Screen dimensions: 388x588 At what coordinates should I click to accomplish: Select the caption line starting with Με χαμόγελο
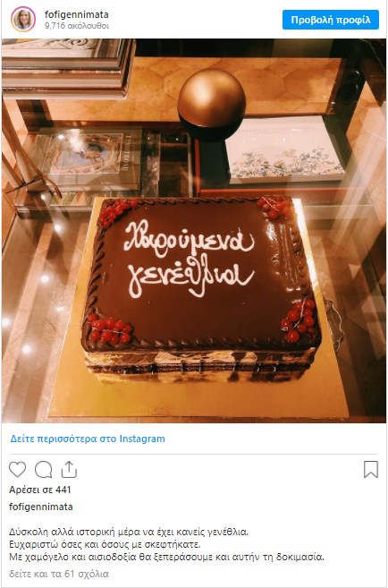pos(166,557)
